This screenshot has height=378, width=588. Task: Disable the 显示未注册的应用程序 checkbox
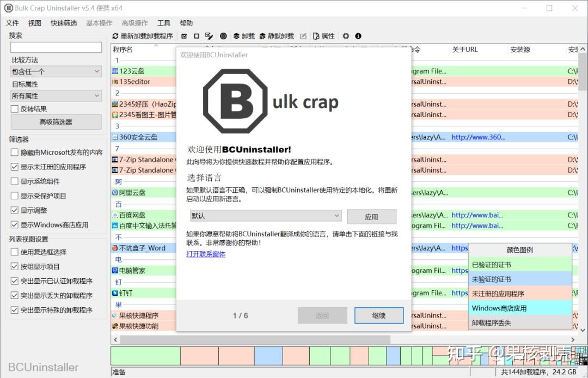click(14, 167)
